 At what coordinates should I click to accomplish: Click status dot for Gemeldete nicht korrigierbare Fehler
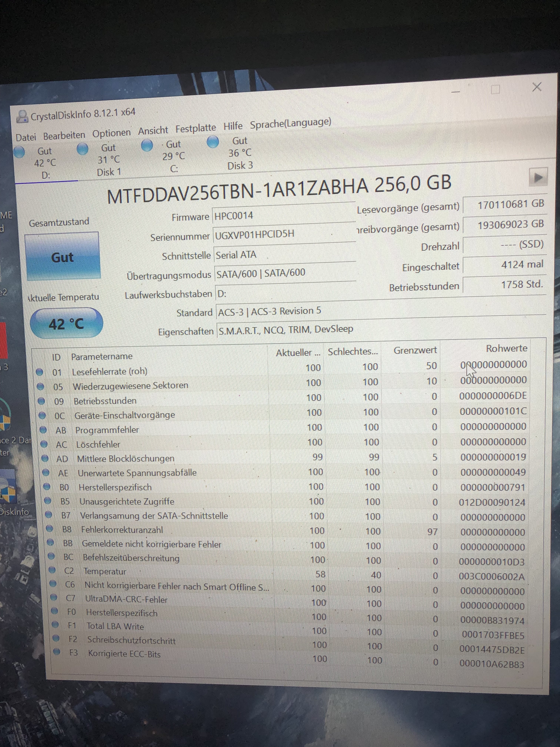point(51,542)
